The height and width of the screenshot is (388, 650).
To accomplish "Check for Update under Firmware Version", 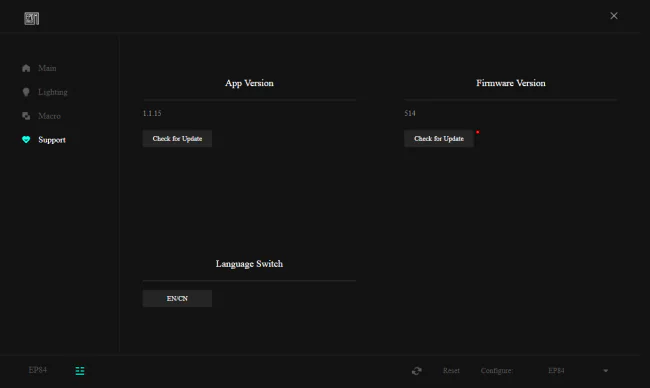I will [439, 138].
